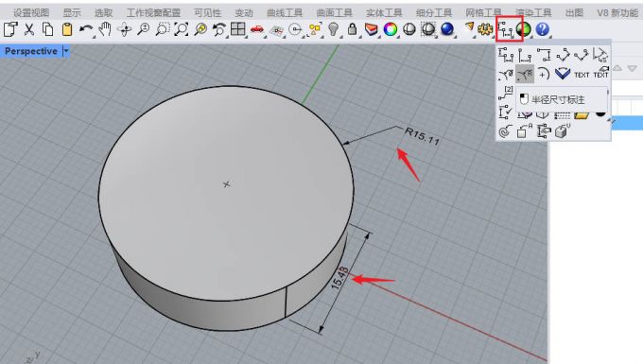Click the Zoom selected icon
The height and width of the screenshot is (364, 643).
(200, 29)
